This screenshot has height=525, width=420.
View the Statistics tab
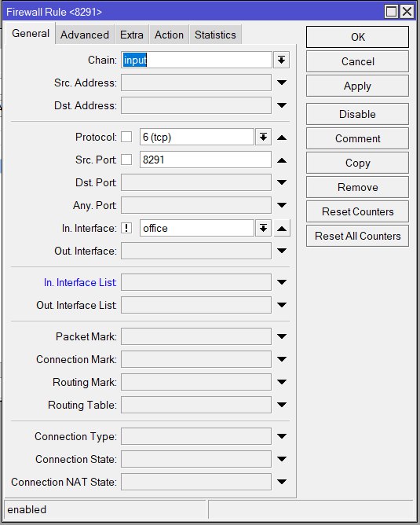click(215, 35)
